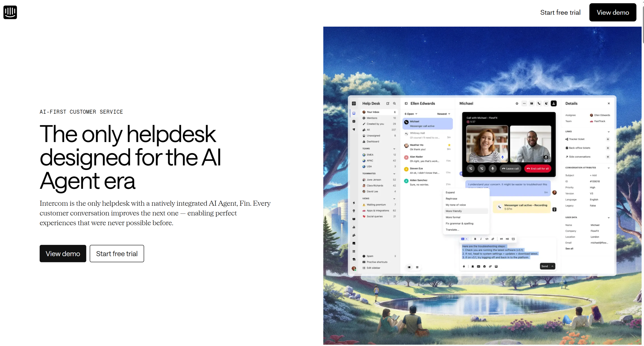
Task: Open the Inbox icon in the left rail
Action: tap(354, 113)
